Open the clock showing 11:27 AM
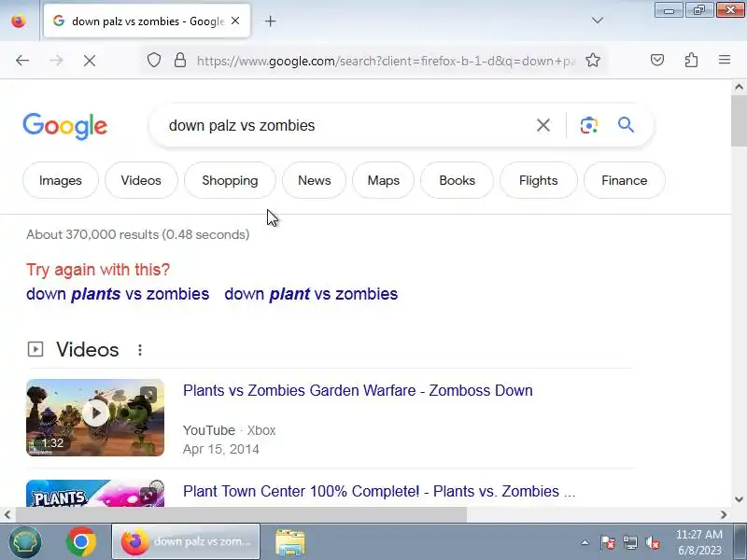 click(x=698, y=542)
